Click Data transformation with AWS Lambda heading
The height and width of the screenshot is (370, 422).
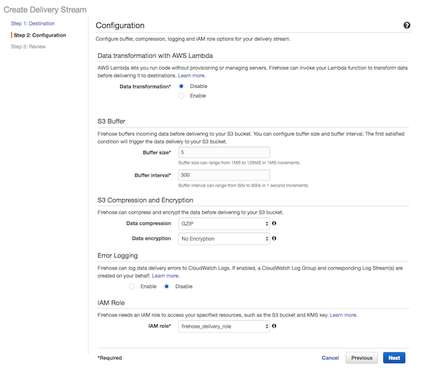[x=155, y=56]
